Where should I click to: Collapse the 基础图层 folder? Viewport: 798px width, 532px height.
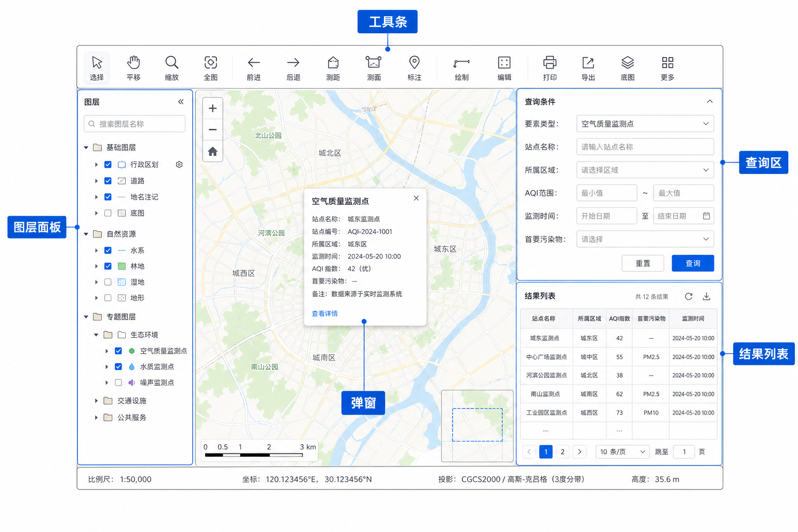[86, 148]
